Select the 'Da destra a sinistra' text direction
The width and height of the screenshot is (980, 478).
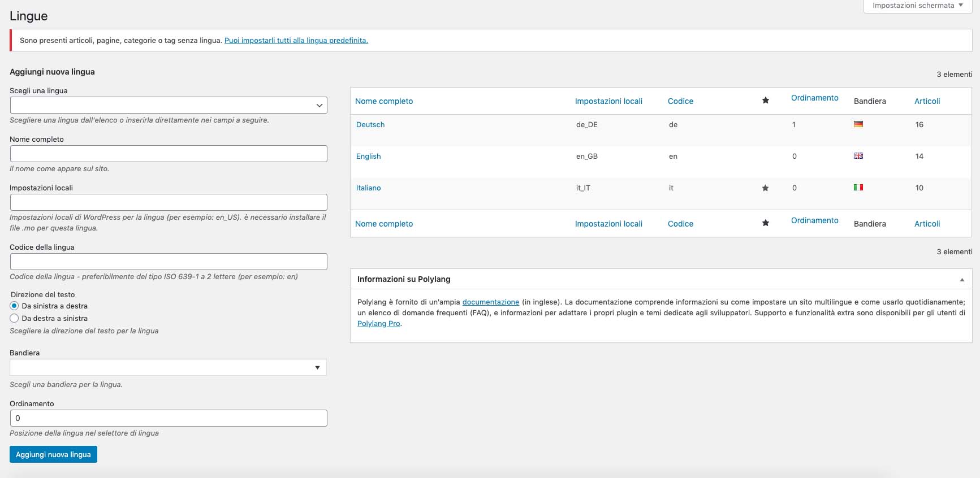(x=15, y=318)
